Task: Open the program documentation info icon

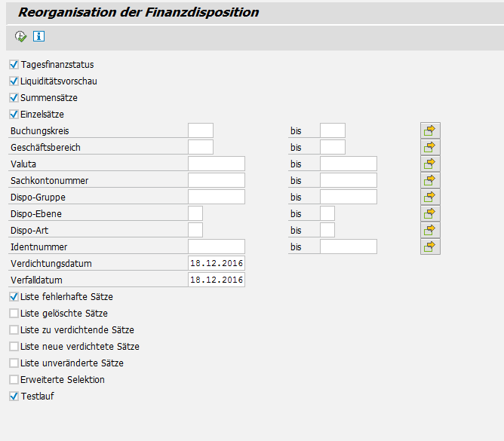Action: [38, 36]
